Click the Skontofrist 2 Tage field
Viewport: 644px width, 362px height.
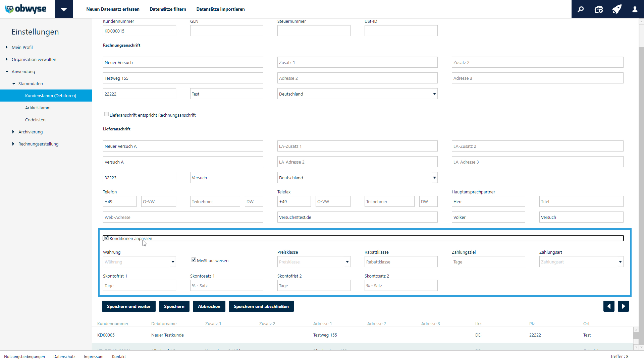coord(314,286)
